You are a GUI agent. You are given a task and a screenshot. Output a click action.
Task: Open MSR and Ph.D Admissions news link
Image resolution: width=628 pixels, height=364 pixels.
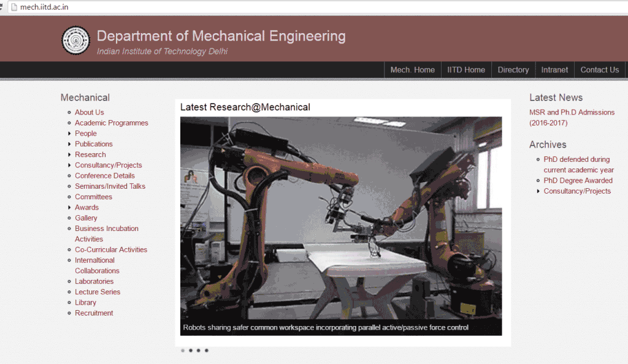pos(572,118)
